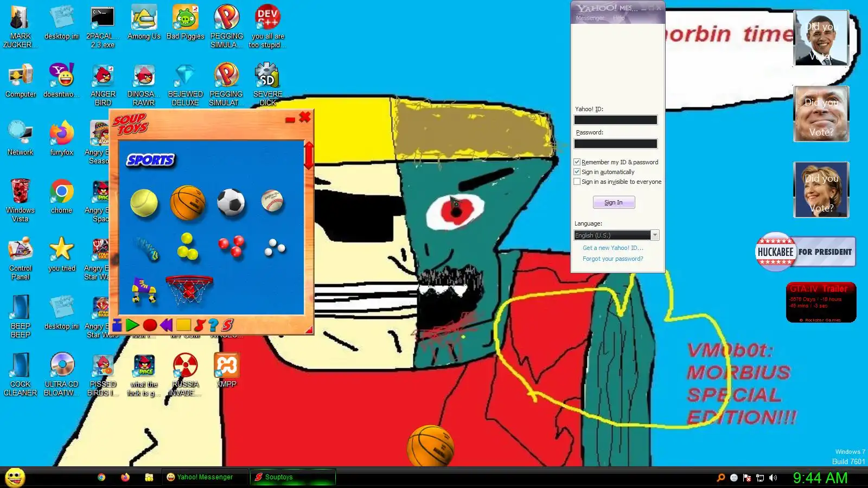Choose the small white balls toy
Screen dimensions: 868x488
pyautogui.click(x=275, y=247)
